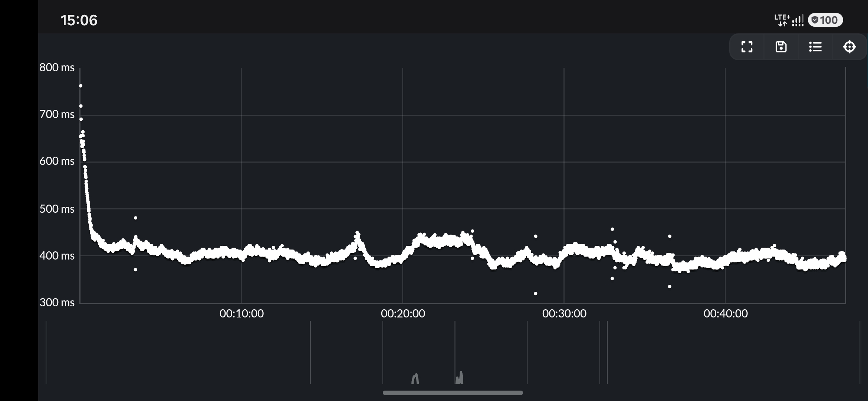
Task: Select the 400 ms axis label
Action: [x=57, y=256]
